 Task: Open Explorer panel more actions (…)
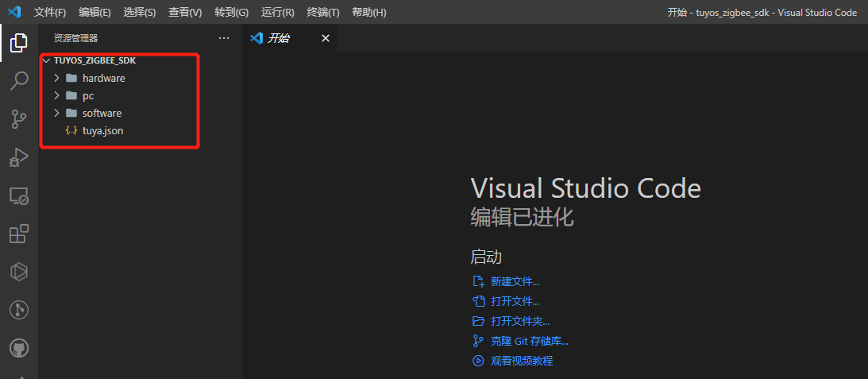tap(224, 38)
